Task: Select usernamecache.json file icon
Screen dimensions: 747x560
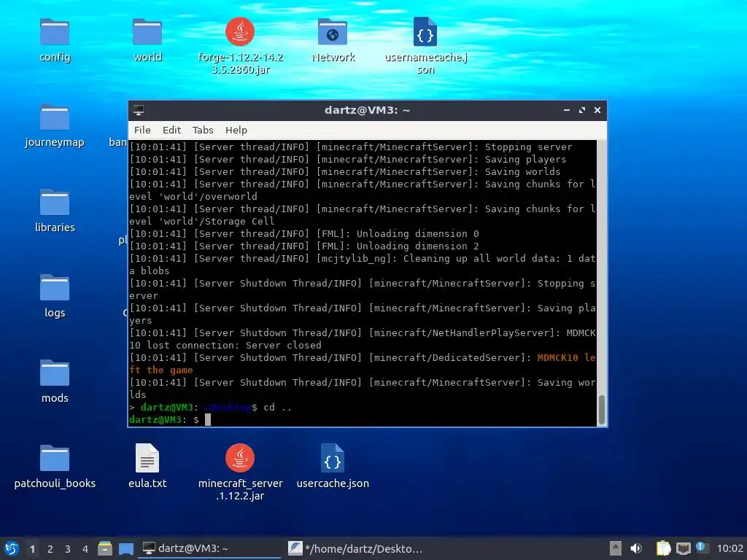Action: coord(425,32)
